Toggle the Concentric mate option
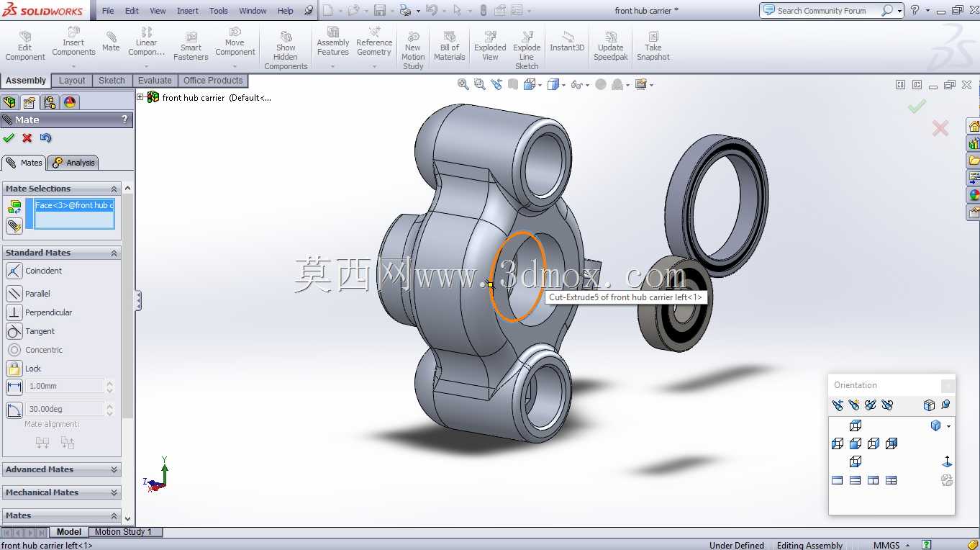This screenshot has width=980, height=550. [14, 350]
